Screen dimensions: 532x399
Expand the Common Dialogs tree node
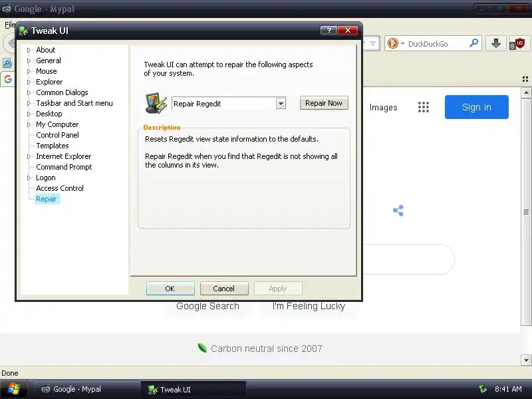coord(29,92)
